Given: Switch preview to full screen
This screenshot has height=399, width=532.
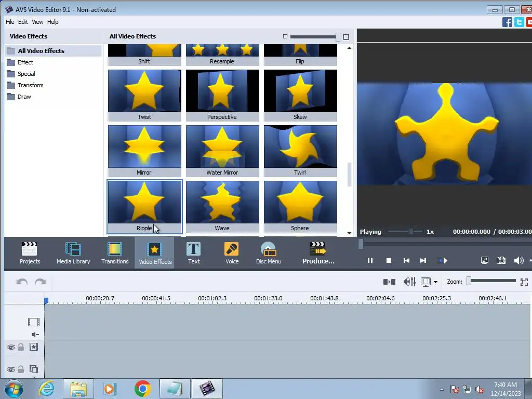Looking at the screenshot, I should 485,261.
